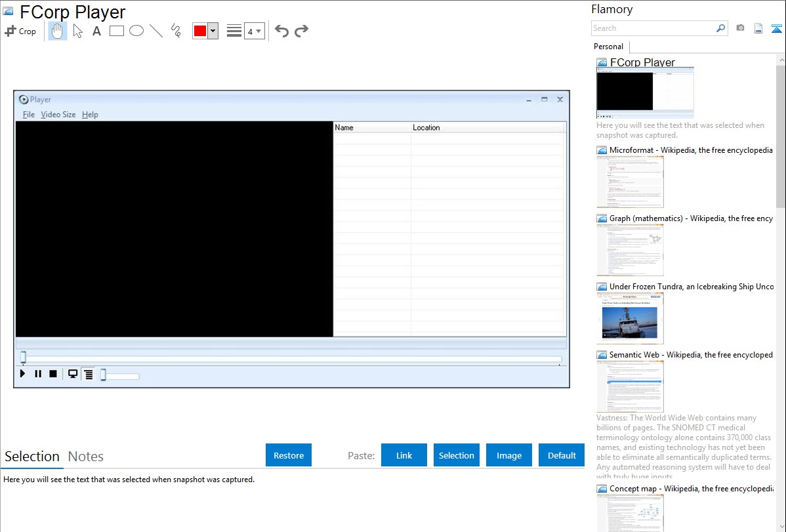This screenshot has width=786, height=532.
Task: Click the camera capture icon
Action: click(x=740, y=28)
